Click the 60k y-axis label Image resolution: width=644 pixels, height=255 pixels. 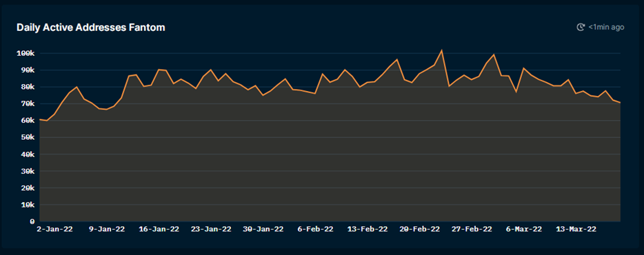[x=28, y=121]
